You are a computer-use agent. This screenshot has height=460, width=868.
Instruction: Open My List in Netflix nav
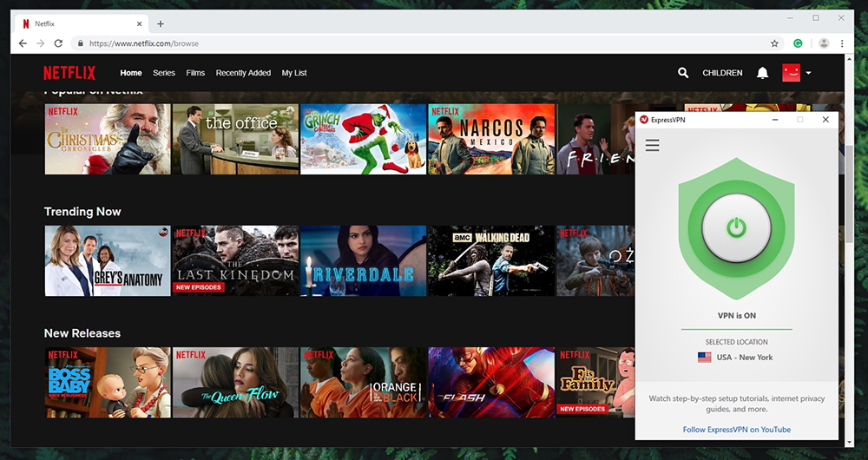pyautogui.click(x=294, y=73)
